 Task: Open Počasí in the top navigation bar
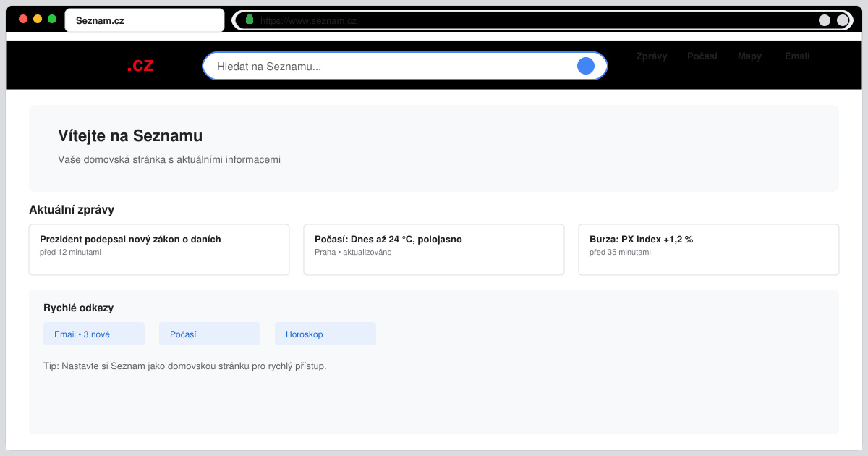tap(702, 56)
